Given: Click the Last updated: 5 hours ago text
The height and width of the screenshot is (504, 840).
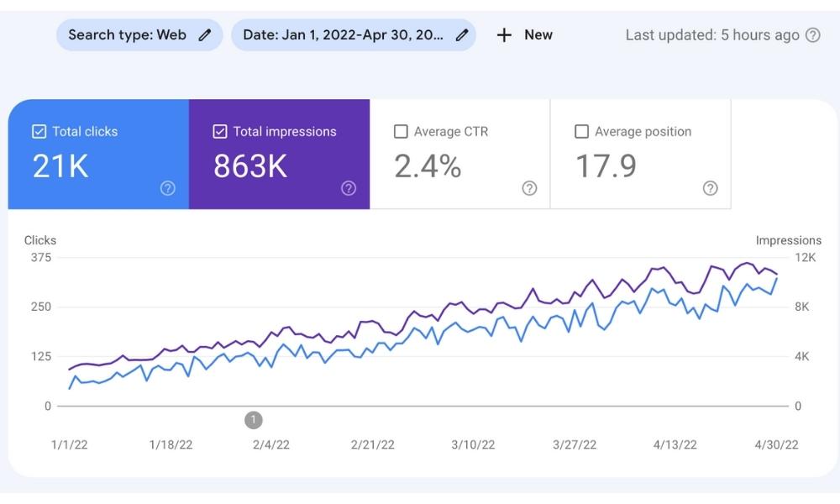Looking at the screenshot, I should [712, 35].
